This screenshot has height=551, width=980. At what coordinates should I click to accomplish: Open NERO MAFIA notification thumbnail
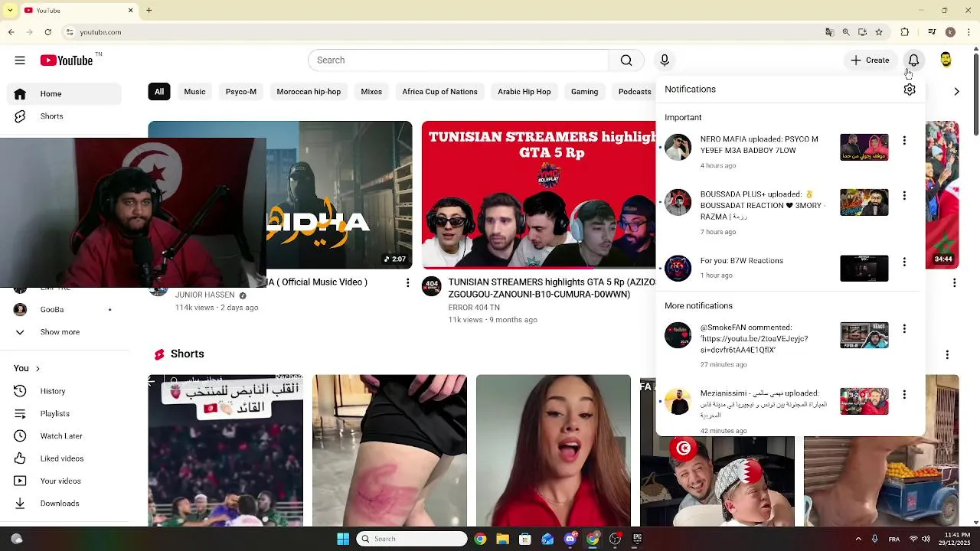864,147
